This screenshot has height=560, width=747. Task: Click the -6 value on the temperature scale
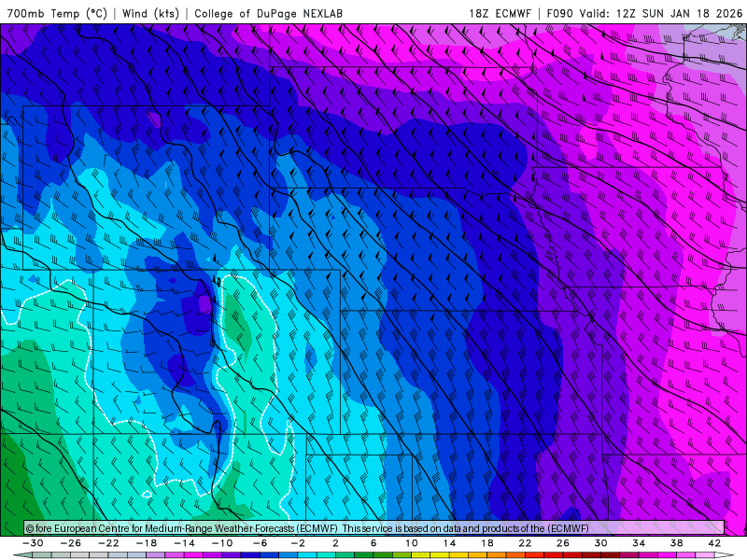click(261, 543)
